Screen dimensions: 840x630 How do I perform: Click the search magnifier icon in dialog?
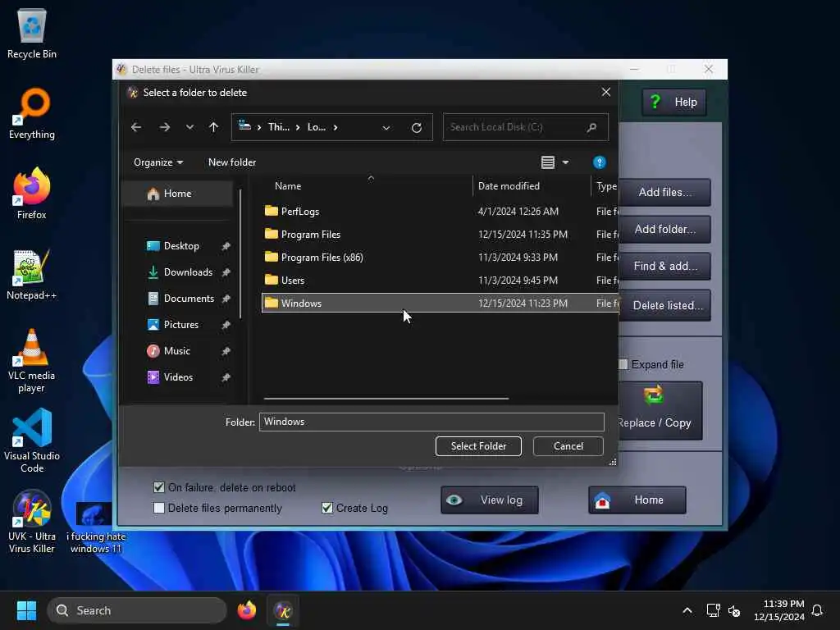(x=591, y=127)
